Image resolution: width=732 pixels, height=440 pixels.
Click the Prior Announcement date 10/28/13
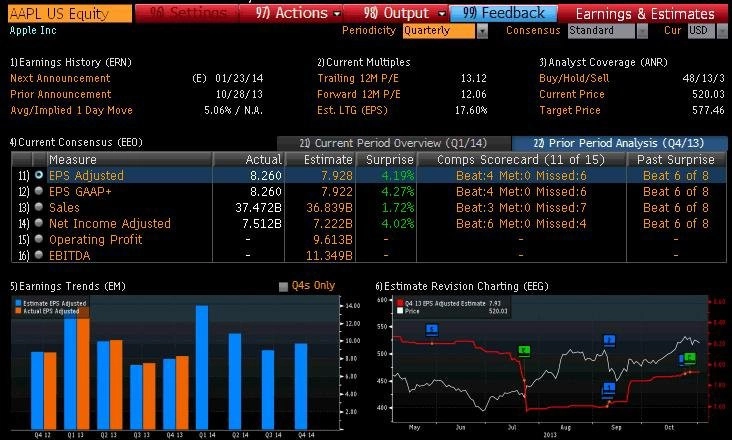239,94
